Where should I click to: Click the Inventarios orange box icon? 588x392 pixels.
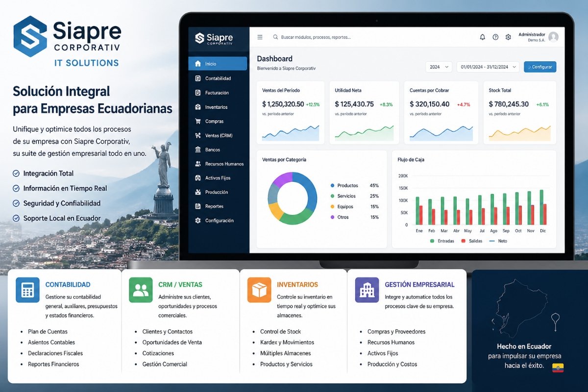(259, 290)
